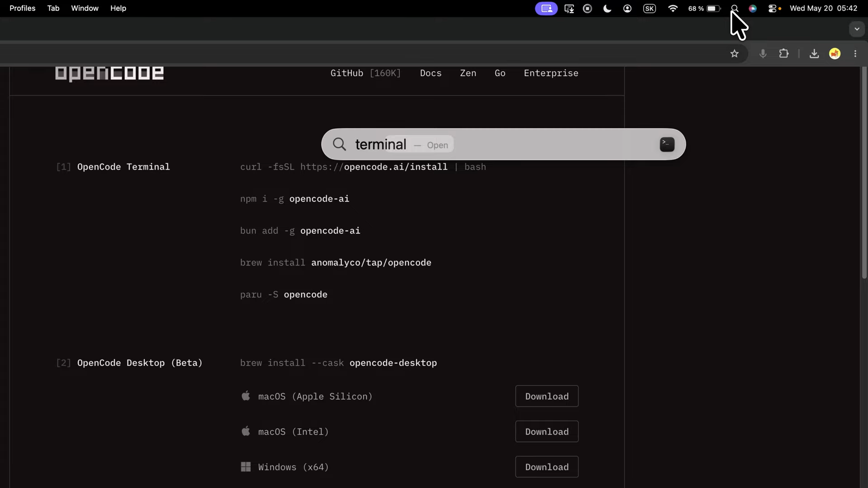Copy the npm i -g opencode-ai command
Viewport: 868px width, 488px height.
(x=294, y=199)
